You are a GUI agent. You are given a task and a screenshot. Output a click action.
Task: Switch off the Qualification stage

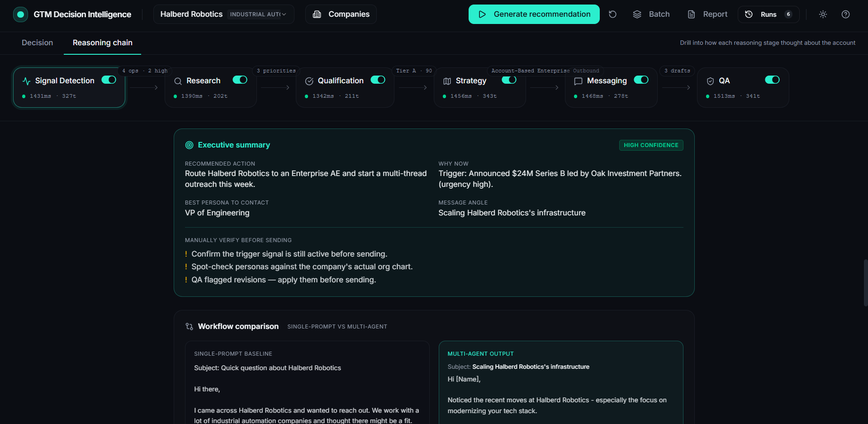tap(378, 80)
